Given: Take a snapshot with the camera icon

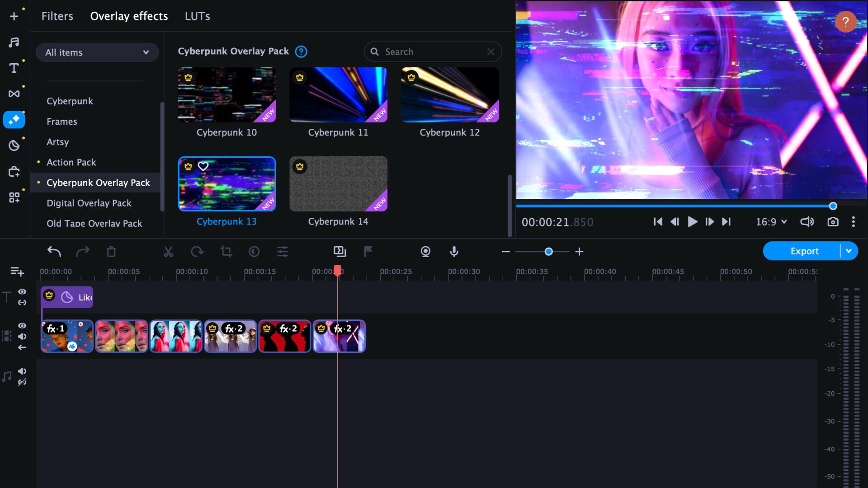Looking at the screenshot, I should [833, 222].
